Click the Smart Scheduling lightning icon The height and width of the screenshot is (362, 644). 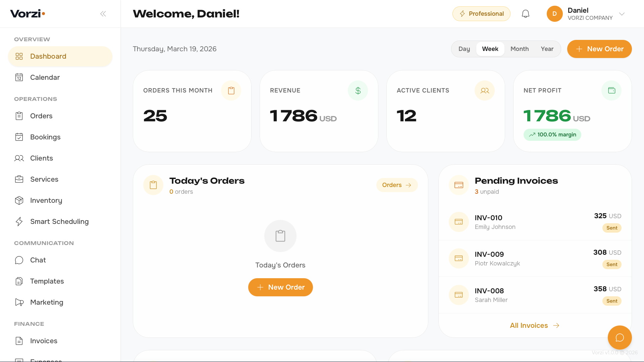click(x=19, y=222)
